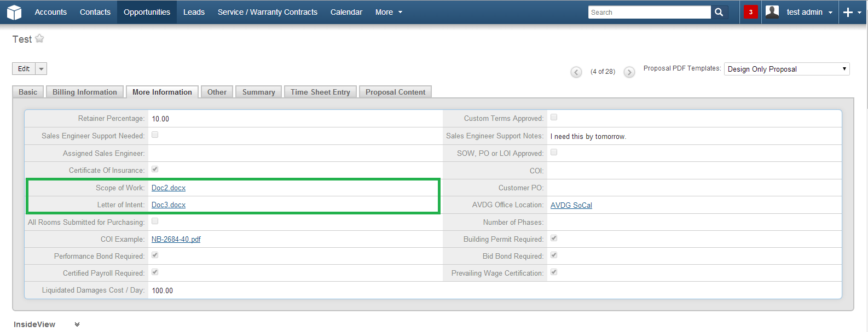The width and height of the screenshot is (868, 332).
Task: Toggle Building Permit Required checkbox
Action: pos(554,238)
